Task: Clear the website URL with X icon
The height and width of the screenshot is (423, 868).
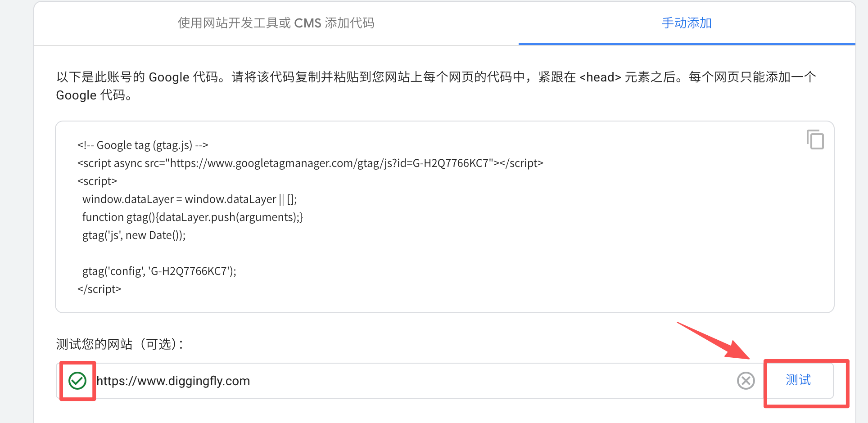Action: pos(746,381)
